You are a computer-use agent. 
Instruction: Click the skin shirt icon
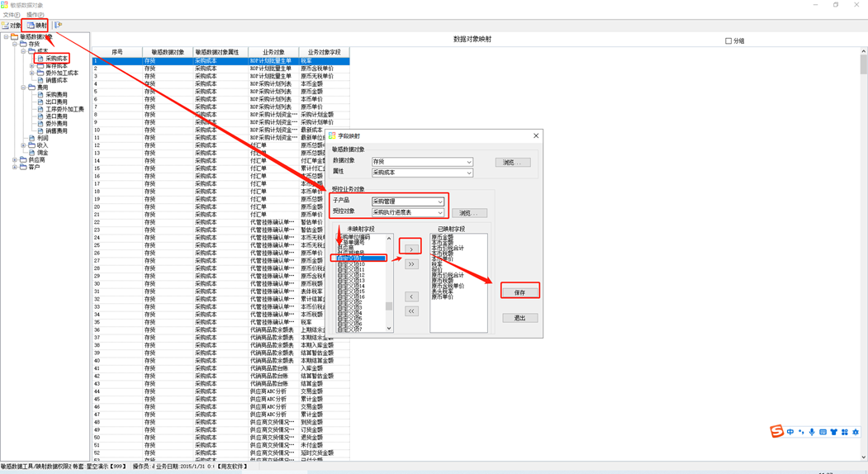tap(833, 432)
